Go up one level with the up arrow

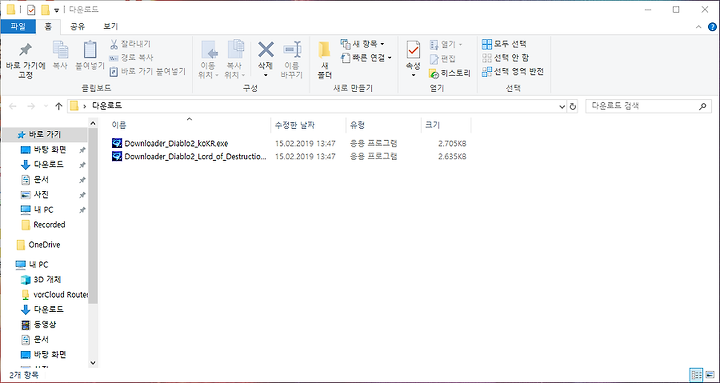58,107
